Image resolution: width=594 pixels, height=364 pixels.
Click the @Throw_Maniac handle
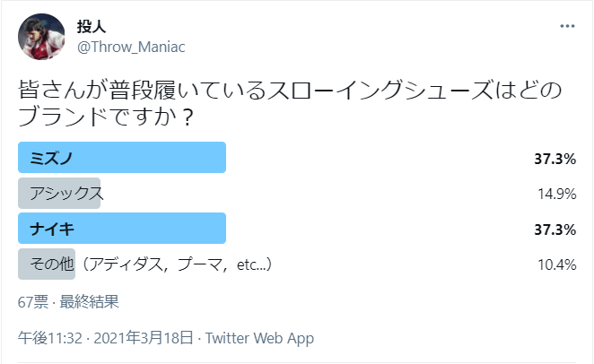131,47
